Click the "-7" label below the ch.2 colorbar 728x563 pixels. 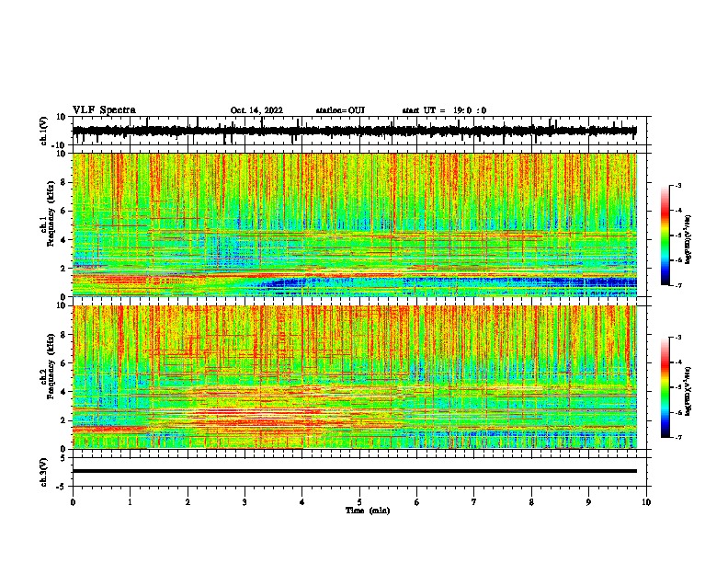point(677,438)
